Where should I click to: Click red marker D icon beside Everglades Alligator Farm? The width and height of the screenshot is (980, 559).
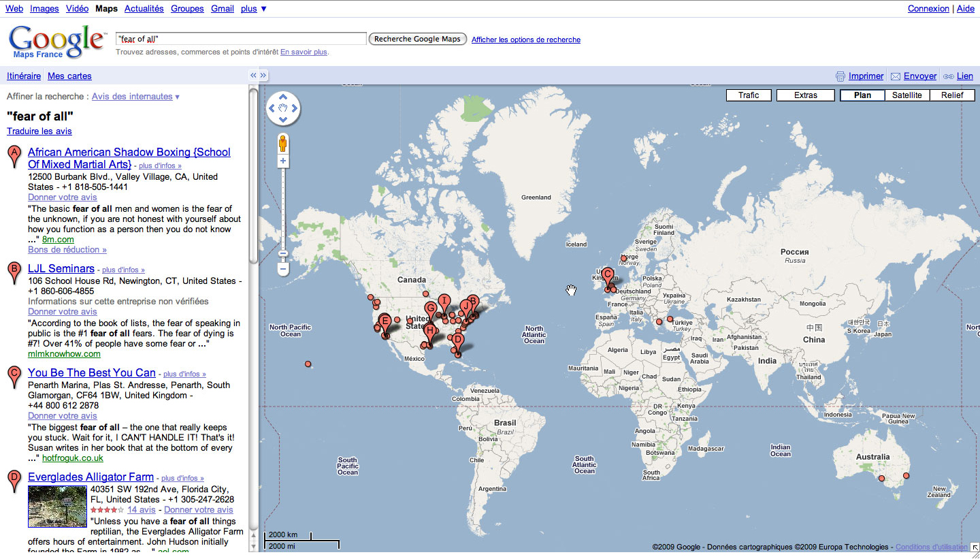14,482
